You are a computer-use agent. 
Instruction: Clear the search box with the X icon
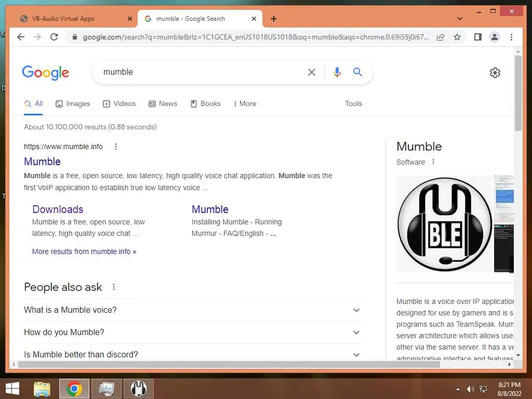point(312,72)
